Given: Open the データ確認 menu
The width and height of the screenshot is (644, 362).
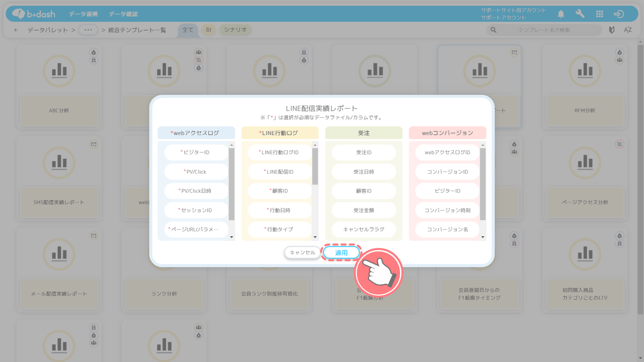Looking at the screenshot, I should tap(123, 14).
